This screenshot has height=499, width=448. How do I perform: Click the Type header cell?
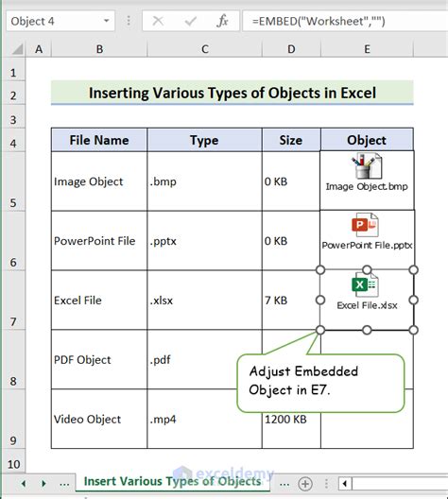coord(204,140)
